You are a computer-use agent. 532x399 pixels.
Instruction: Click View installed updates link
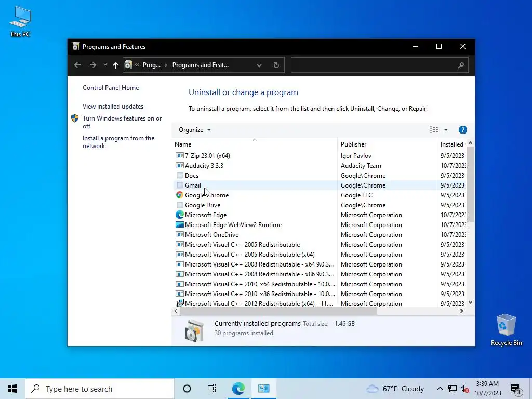(x=113, y=107)
